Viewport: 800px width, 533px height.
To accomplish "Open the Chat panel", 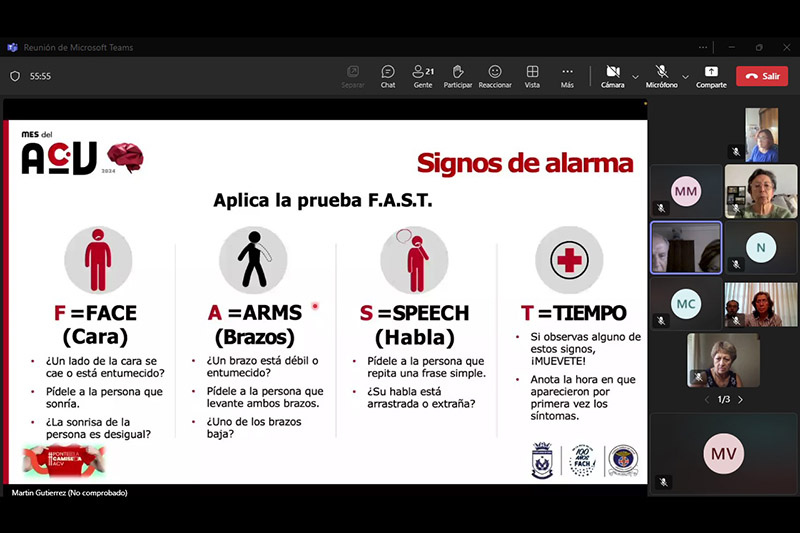I will [x=388, y=77].
